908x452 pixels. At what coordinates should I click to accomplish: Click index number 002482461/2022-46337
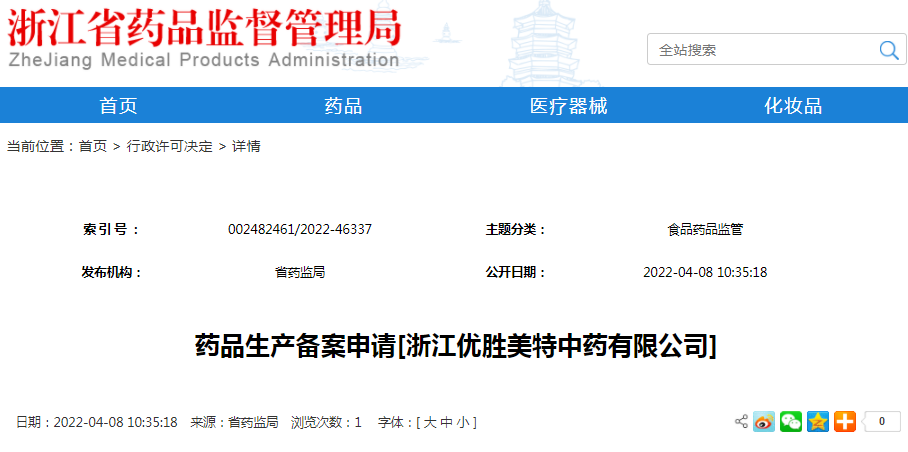[x=300, y=230]
